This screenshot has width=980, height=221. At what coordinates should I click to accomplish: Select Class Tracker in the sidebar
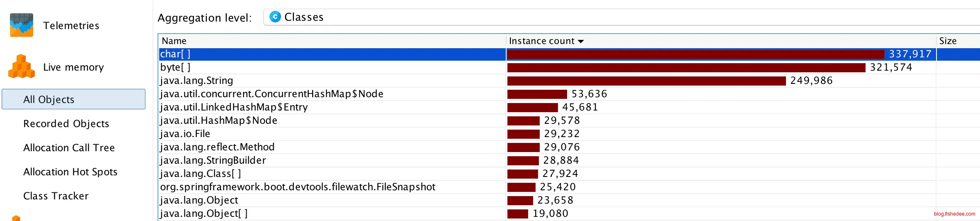coord(56,196)
